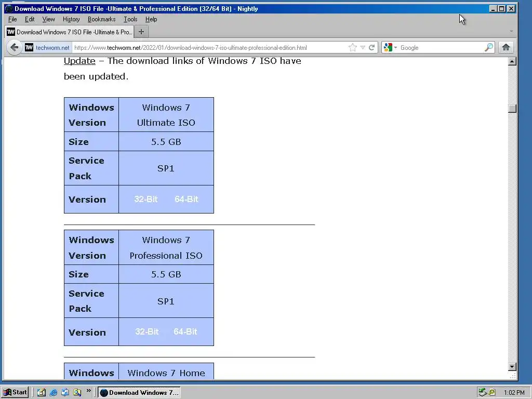Go back with the browser back arrow
The height and width of the screenshot is (399, 532).
pyautogui.click(x=14, y=47)
